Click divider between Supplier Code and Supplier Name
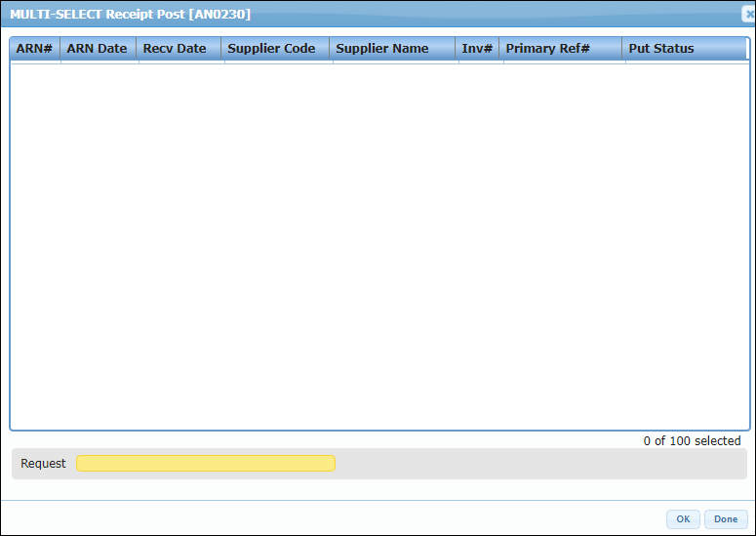This screenshot has height=536, width=756. click(331, 49)
